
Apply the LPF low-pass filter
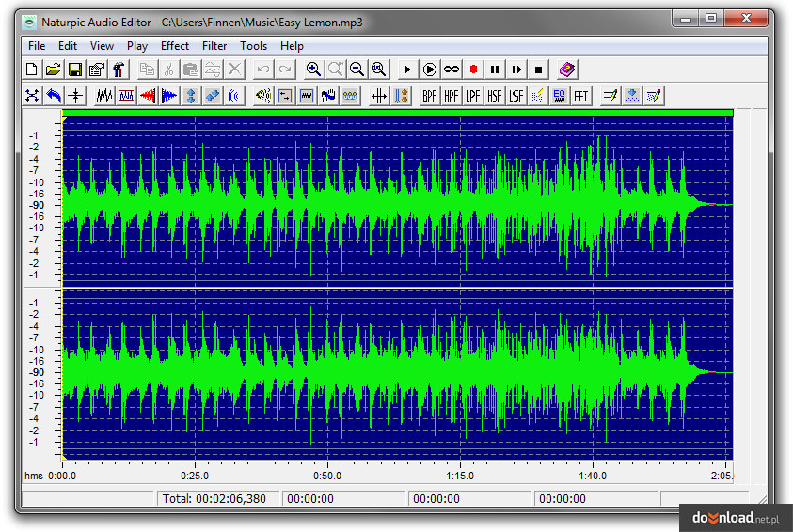[473, 96]
